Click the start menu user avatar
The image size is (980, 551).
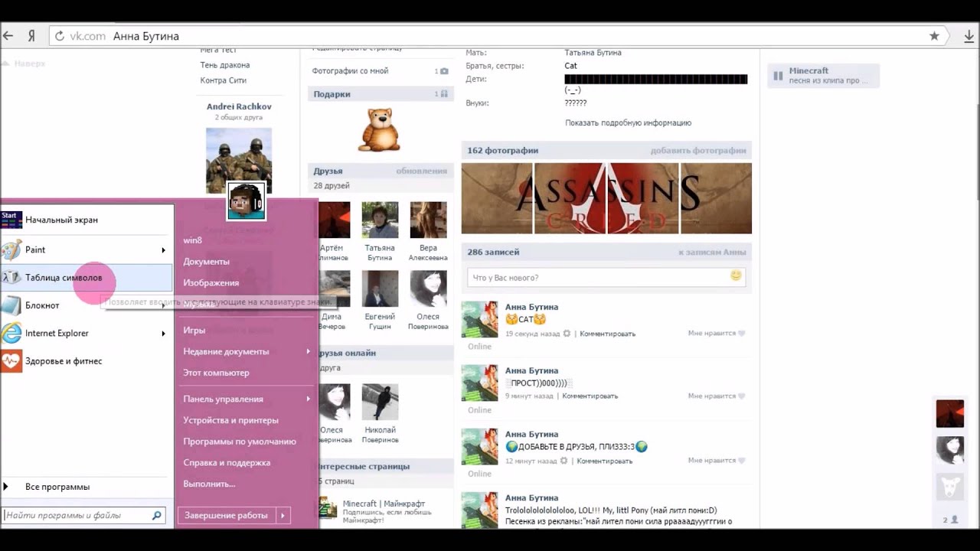coord(247,201)
